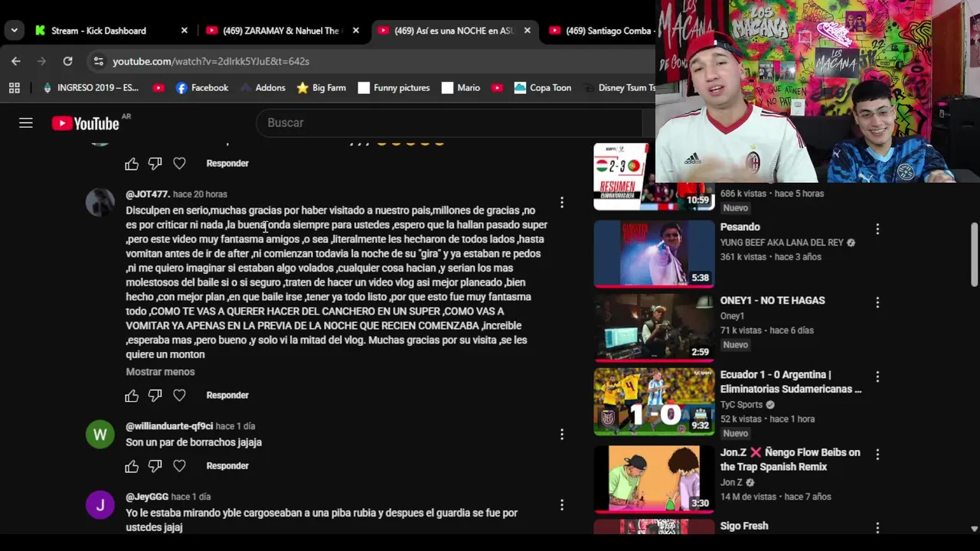Screen dimensions: 980x551
Task: Heart the comment by @willianduarte-qf9ci
Action: 179,466
